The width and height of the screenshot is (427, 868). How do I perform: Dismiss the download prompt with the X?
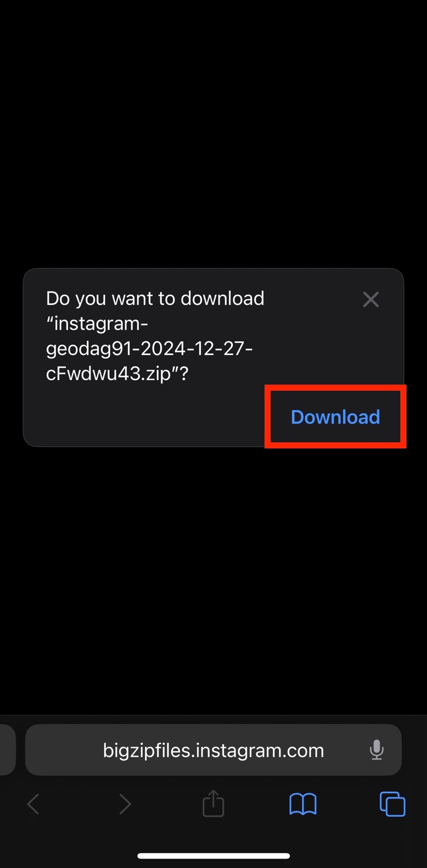(x=371, y=300)
